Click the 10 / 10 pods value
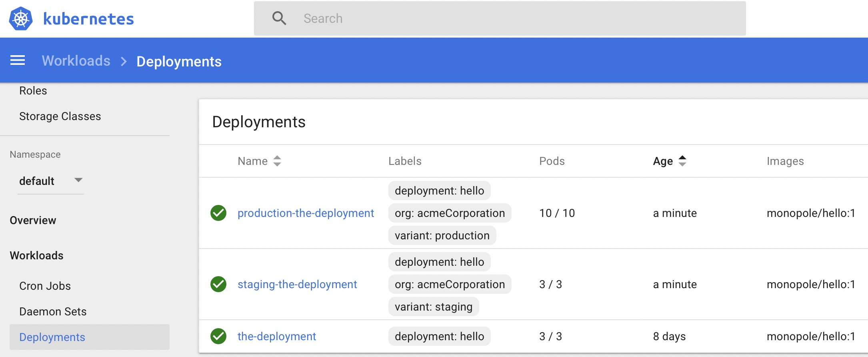This screenshot has height=357, width=868. 557,213
